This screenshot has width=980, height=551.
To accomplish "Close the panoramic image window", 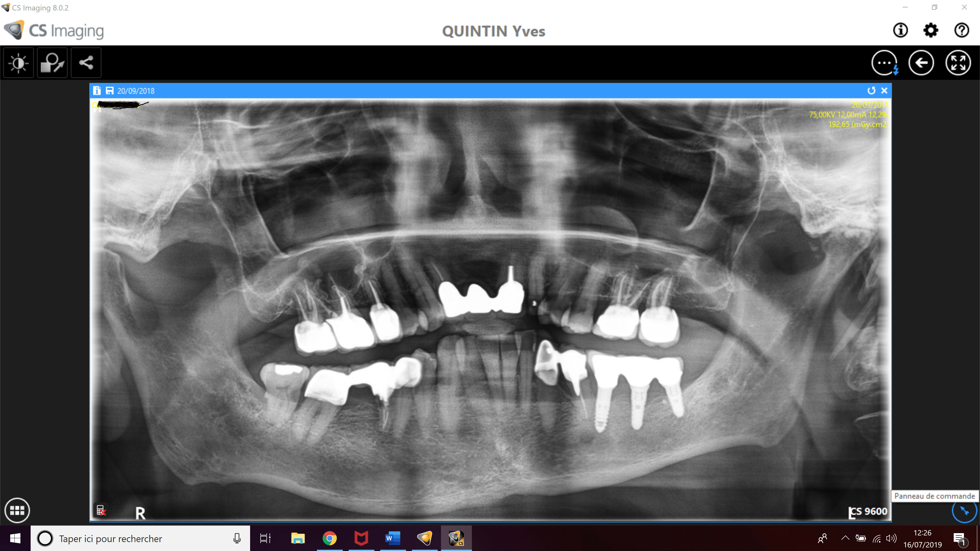I will coord(884,91).
